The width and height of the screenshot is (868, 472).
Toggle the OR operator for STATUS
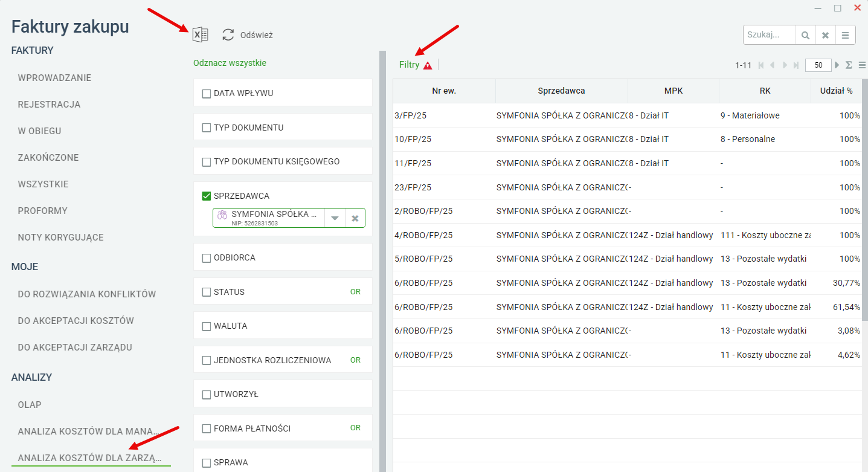(355, 292)
